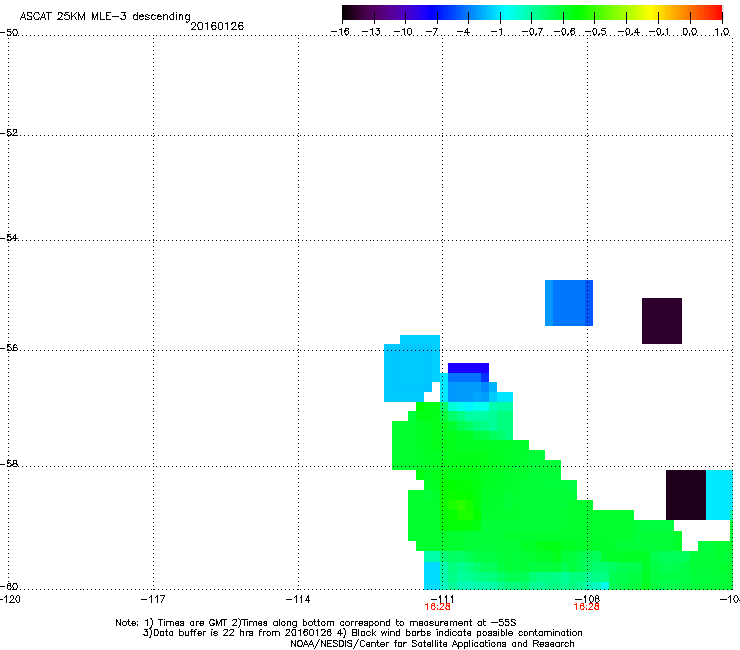Select the colorbar tick label -7
The height and width of the screenshot is (650, 740).
pyautogui.click(x=432, y=32)
